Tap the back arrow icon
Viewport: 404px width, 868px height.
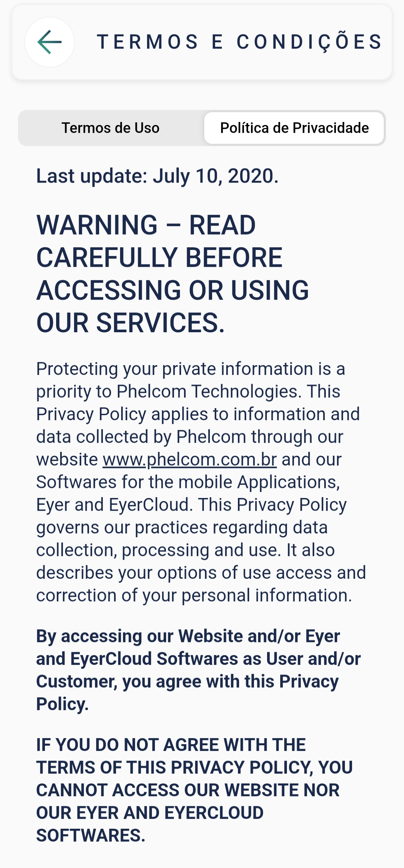coord(49,42)
